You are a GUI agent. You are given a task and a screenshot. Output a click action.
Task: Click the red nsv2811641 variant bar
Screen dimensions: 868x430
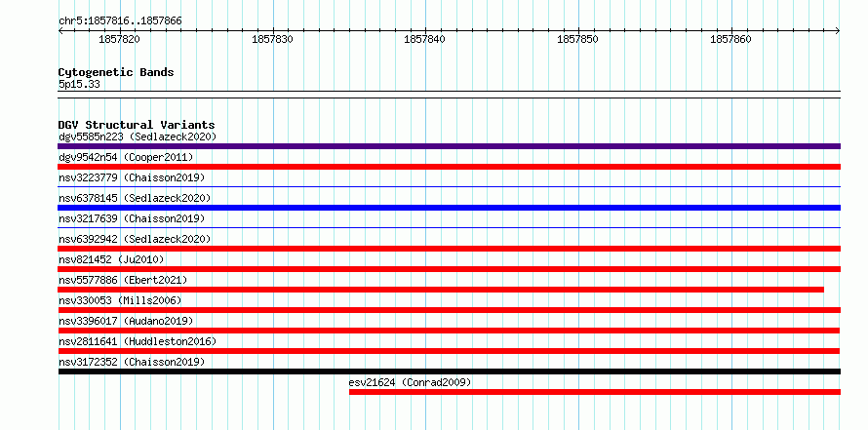[449, 351]
